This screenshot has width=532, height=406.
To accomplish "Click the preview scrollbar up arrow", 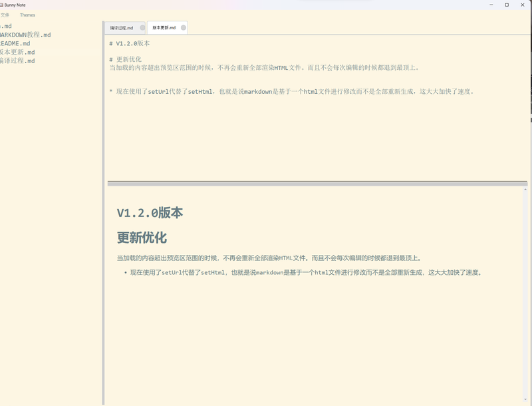I will click(525, 189).
